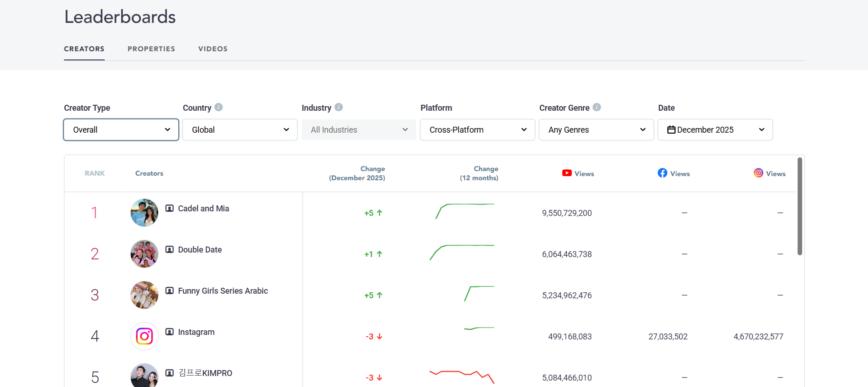Click the down arrow in KIMPRO row
868x387 pixels.
coord(379,377)
